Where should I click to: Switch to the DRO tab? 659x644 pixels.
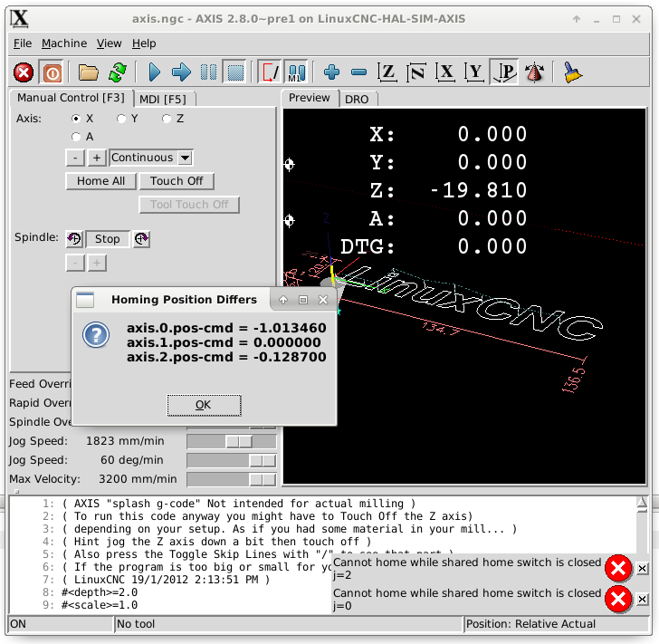(357, 100)
